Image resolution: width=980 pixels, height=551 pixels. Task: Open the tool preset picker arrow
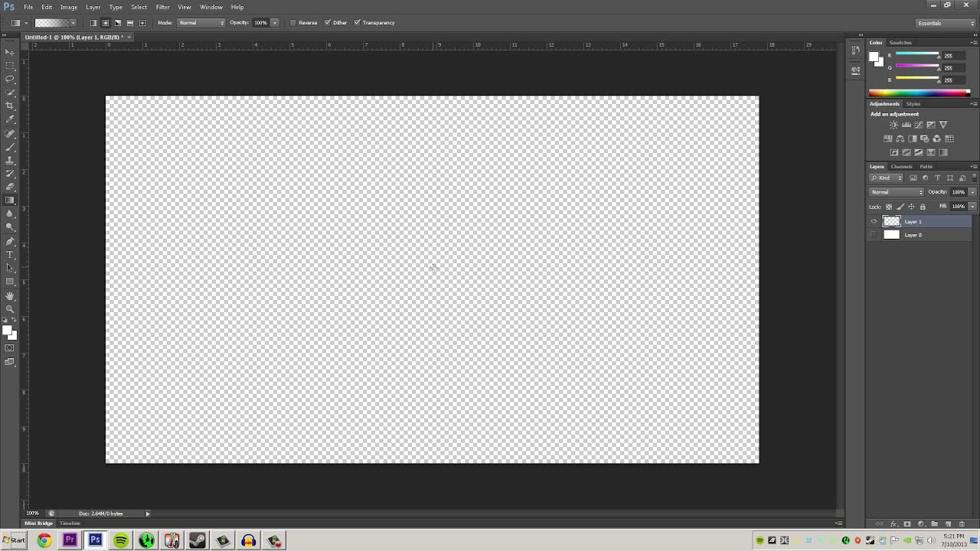tap(25, 23)
